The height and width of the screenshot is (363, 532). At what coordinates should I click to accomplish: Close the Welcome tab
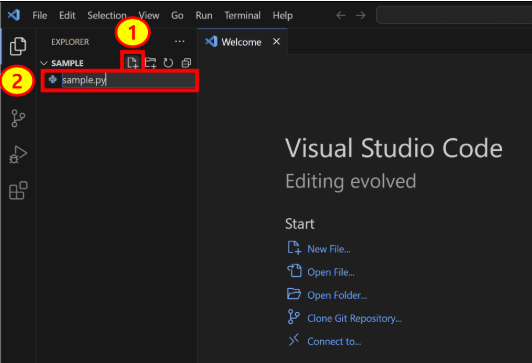coord(277,41)
